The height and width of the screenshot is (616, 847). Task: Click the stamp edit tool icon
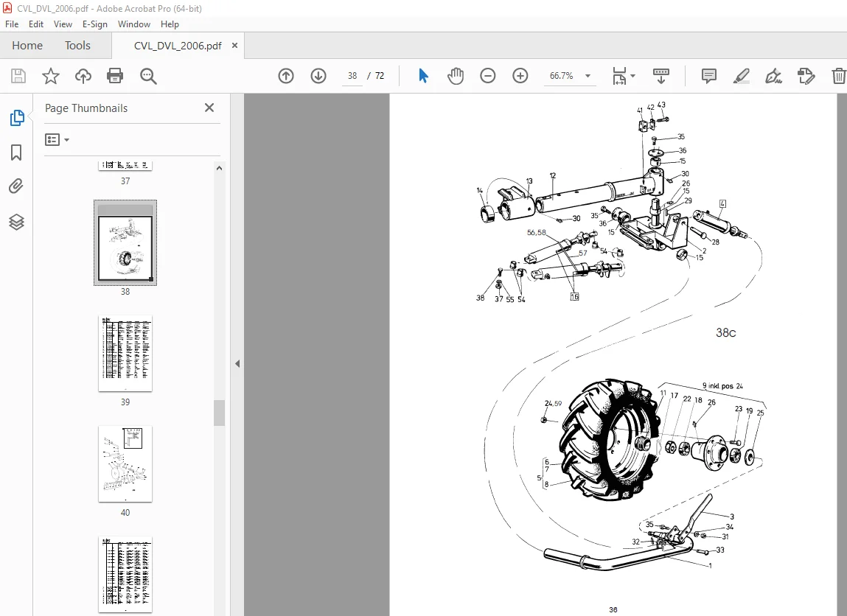(x=806, y=76)
